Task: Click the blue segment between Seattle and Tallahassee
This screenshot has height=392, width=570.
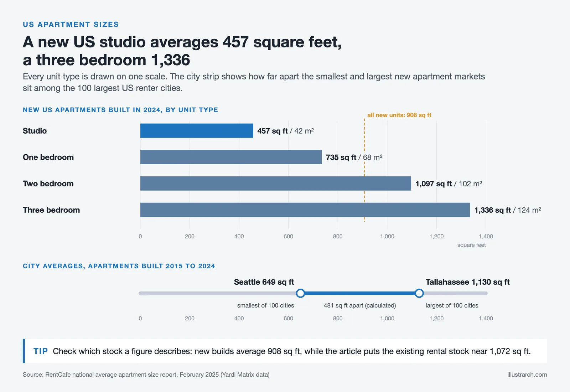Action: pyautogui.click(x=360, y=293)
